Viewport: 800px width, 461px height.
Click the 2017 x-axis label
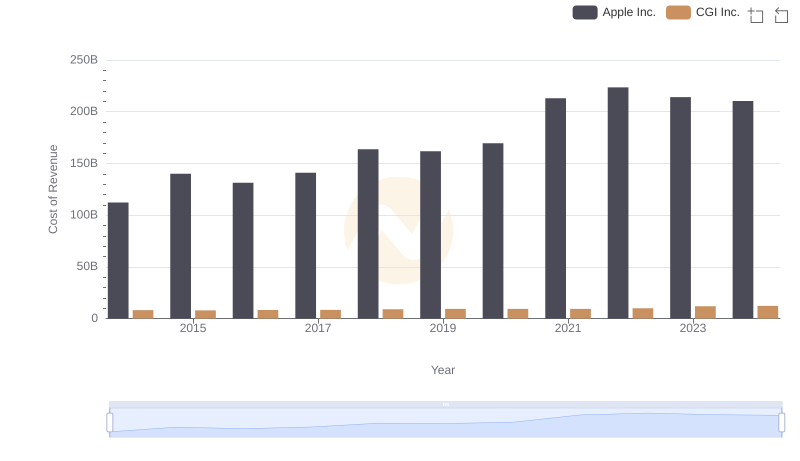pyautogui.click(x=318, y=328)
